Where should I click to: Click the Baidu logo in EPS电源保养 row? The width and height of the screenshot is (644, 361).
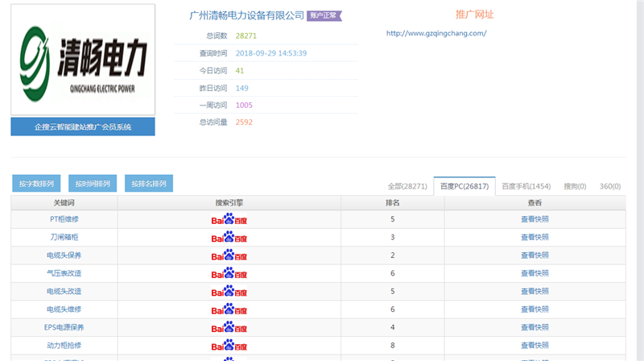tap(229, 327)
